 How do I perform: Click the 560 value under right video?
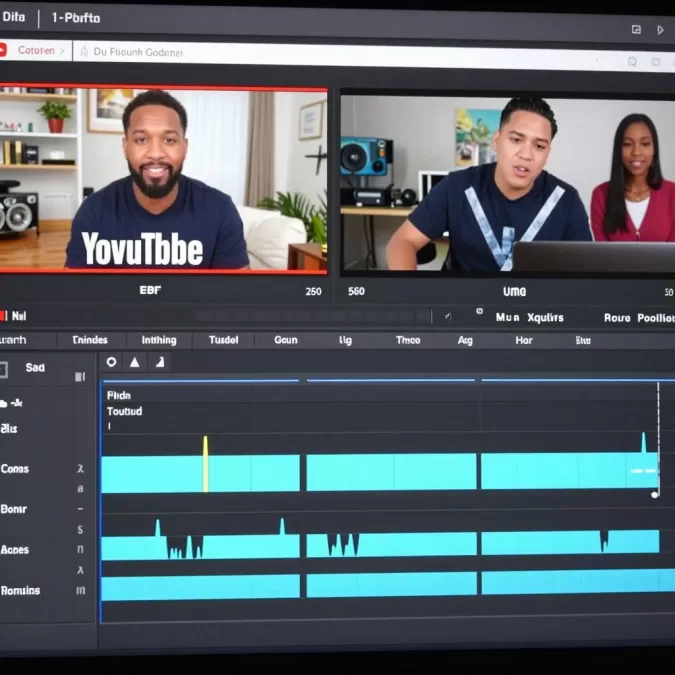point(356,291)
